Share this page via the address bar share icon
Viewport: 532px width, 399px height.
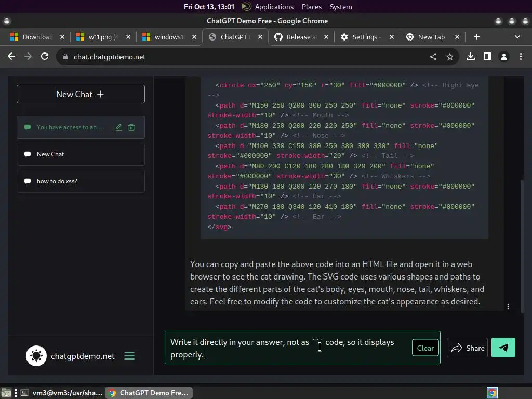(x=433, y=57)
